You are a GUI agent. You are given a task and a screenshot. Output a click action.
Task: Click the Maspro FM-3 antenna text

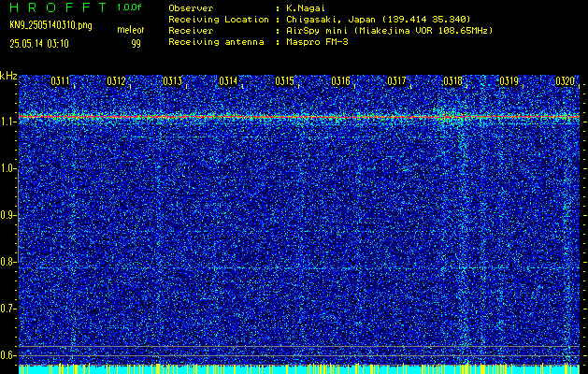coord(317,42)
